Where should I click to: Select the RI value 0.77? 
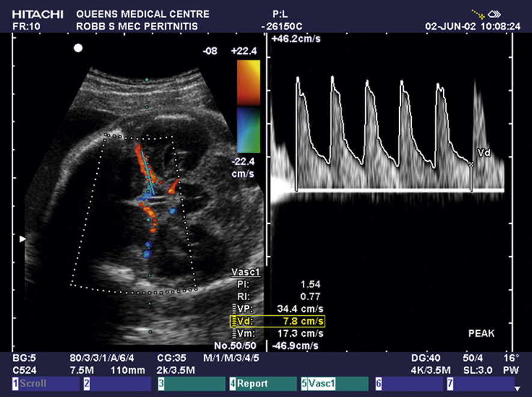pos(310,297)
